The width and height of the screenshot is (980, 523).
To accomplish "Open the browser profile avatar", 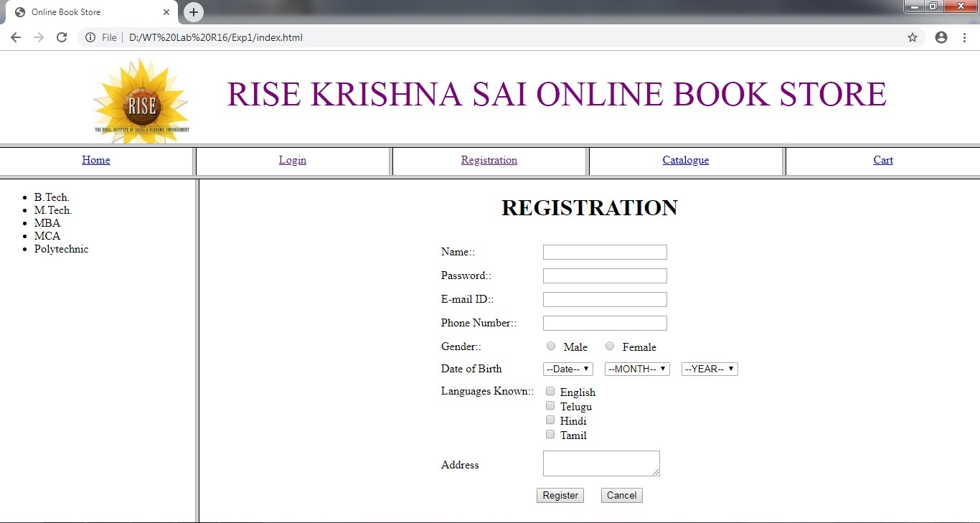I will pyautogui.click(x=941, y=37).
